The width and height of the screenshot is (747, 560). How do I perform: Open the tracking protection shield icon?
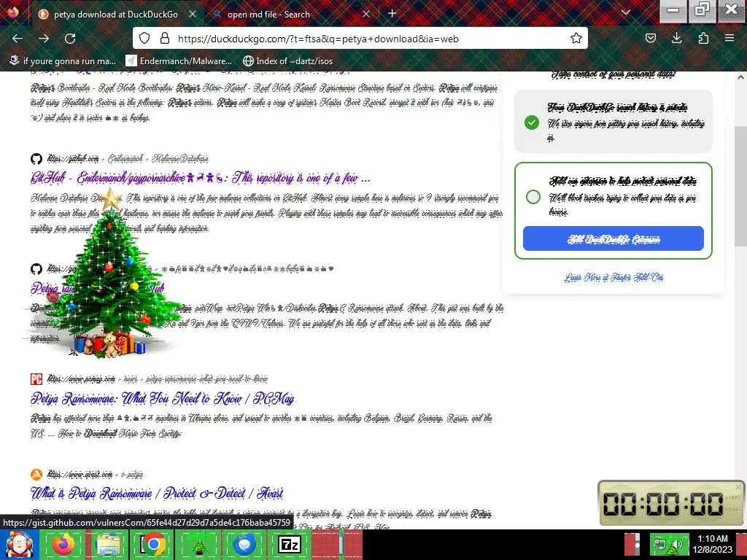pos(144,39)
